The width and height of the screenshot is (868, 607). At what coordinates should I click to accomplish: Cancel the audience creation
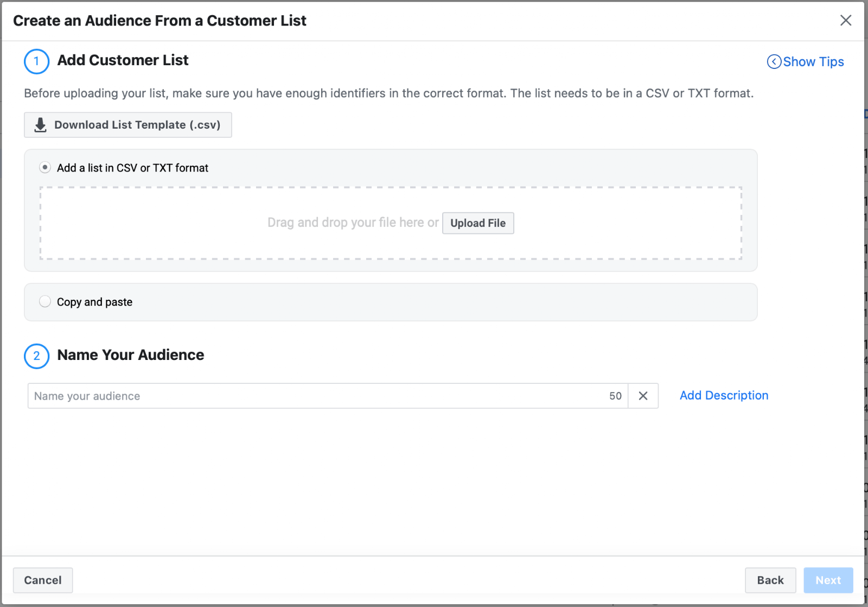[43, 580]
